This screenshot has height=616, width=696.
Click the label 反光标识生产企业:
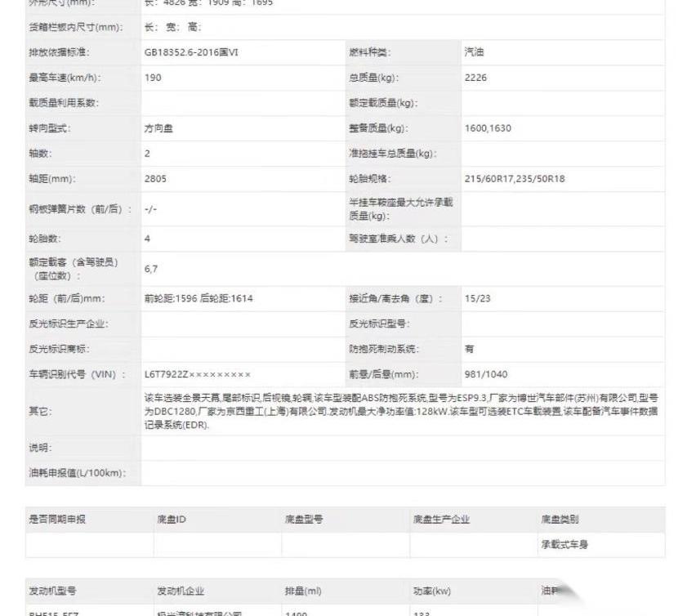click(x=69, y=324)
